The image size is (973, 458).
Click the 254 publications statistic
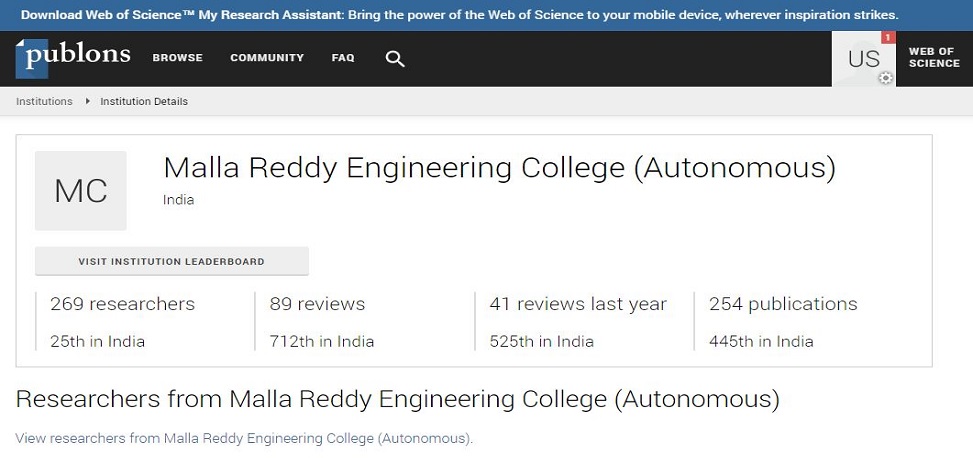pyautogui.click(x=783, y=304)
